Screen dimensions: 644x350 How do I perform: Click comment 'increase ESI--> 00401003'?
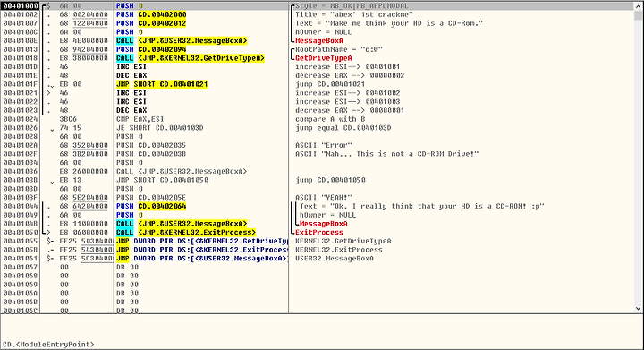[347, 101]
